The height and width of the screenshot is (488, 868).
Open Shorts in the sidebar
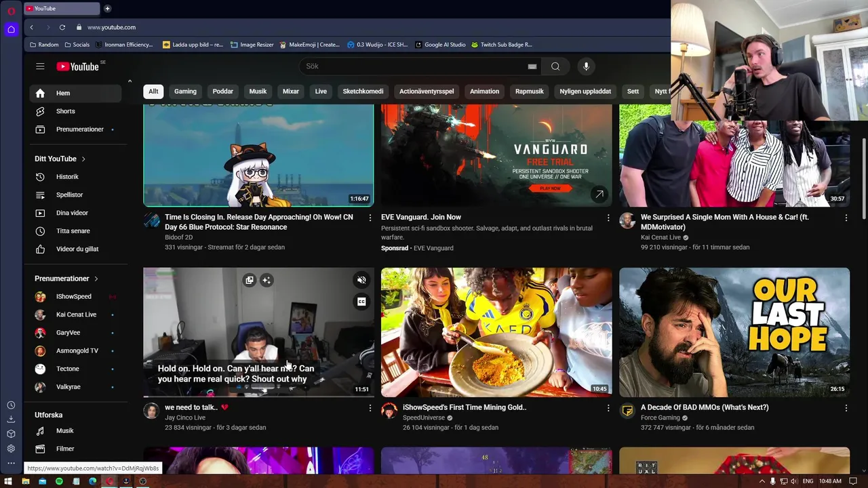tap(75, 111)
